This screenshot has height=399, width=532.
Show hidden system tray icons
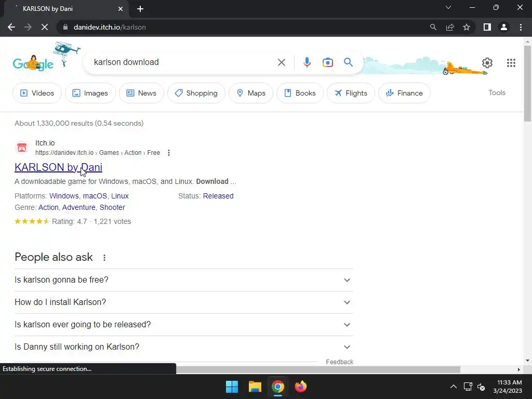click(x=453, y=387)
